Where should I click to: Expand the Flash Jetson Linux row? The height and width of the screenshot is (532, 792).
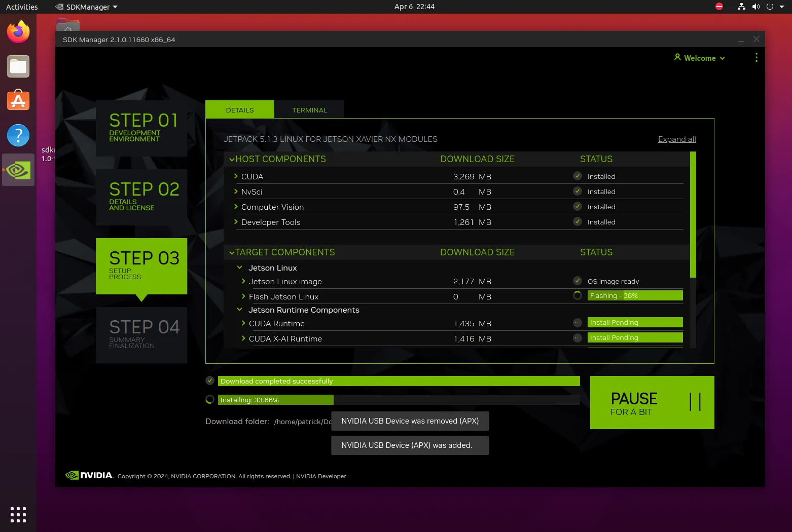[243, 296]
